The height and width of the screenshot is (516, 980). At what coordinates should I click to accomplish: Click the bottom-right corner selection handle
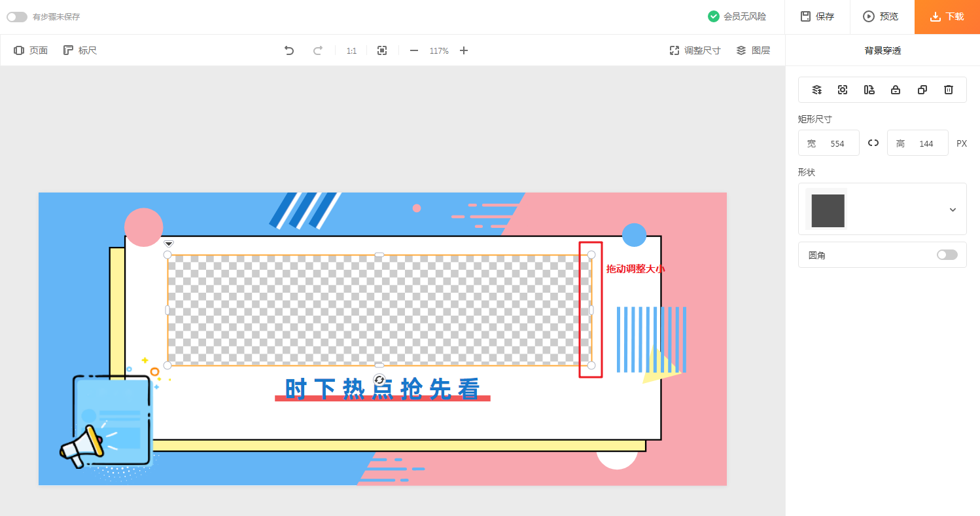[591, 365]
